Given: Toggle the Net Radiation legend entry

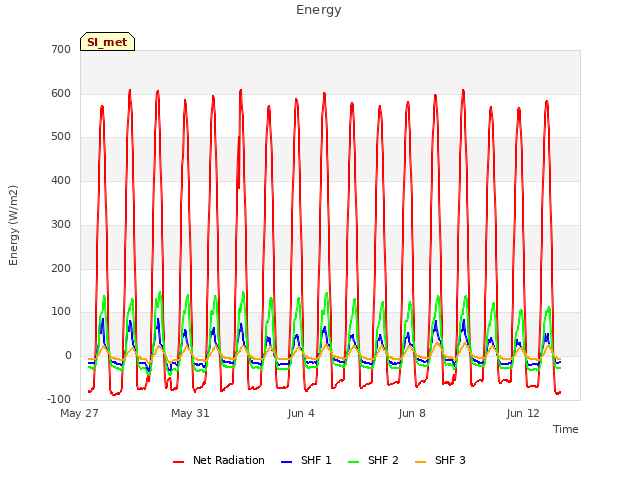Looking at the screenshot, I should click(x=219, y=460).
